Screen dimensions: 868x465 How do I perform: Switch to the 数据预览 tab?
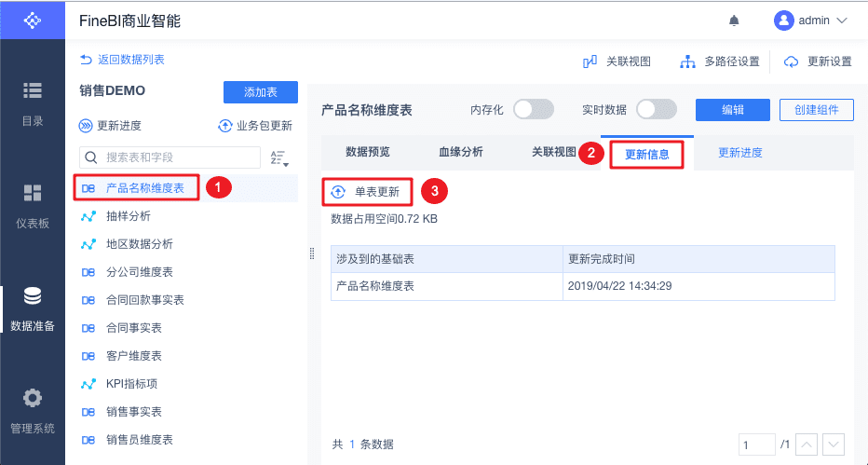367,152
